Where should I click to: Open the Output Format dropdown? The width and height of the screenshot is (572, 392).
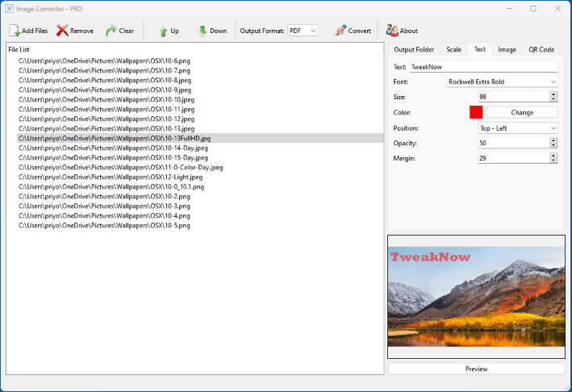303,31
